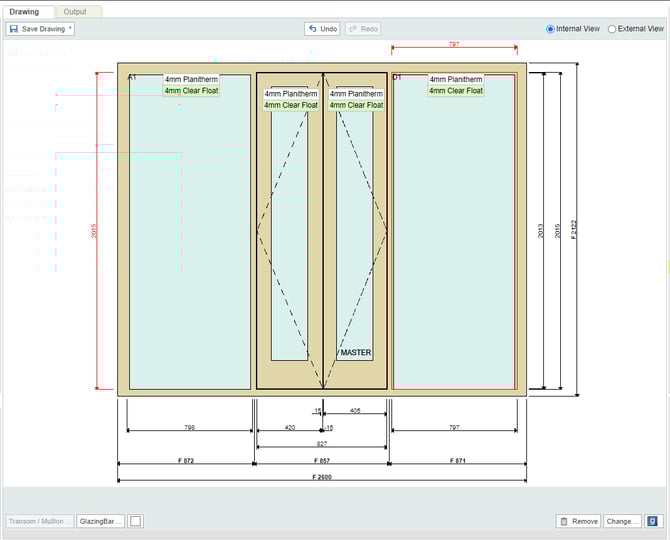The width and height of the screenshot is (670, 540).
Task: Click the Change button
Action: [621, 521]
